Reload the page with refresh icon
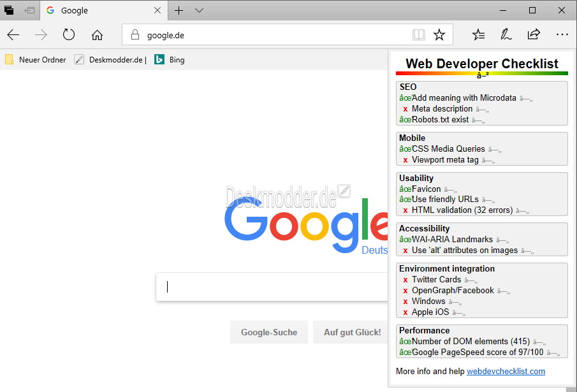This screenshot has width=577, height=392. tap(68, 35)
